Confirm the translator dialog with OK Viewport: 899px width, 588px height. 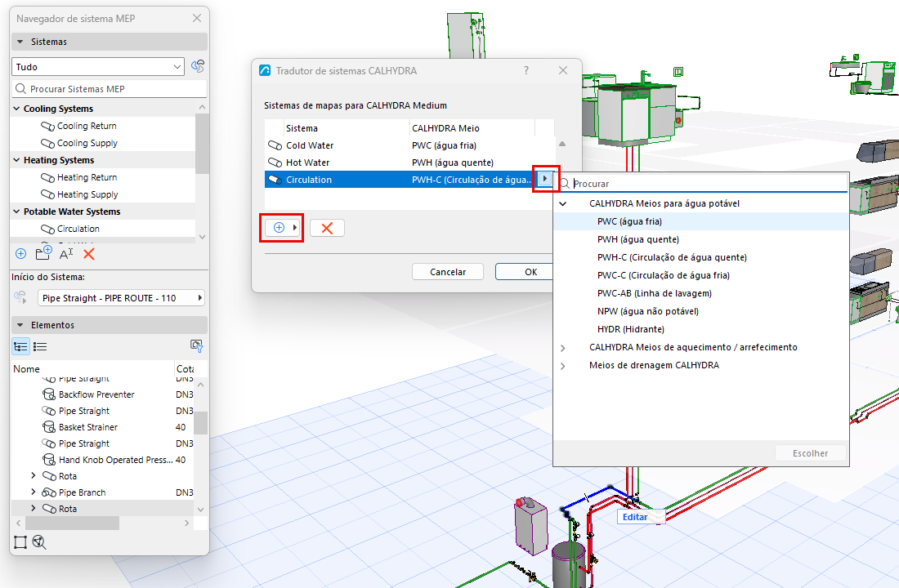click(524, 272)
